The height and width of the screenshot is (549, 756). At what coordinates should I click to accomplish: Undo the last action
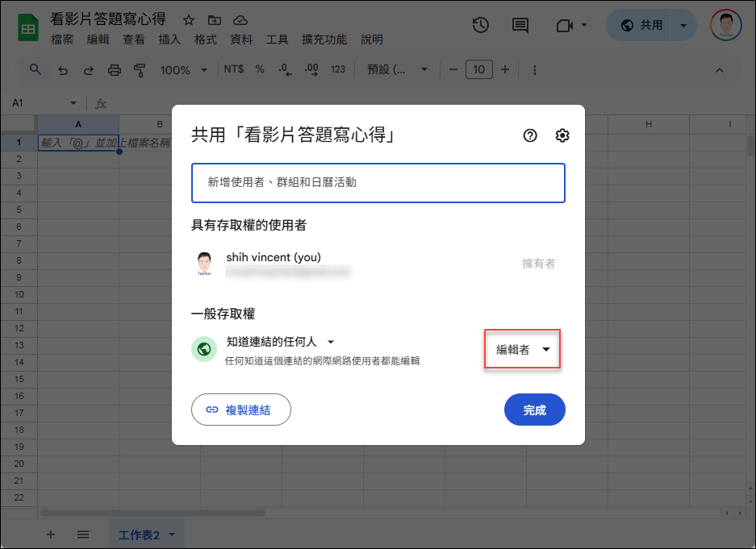point(63,70)
